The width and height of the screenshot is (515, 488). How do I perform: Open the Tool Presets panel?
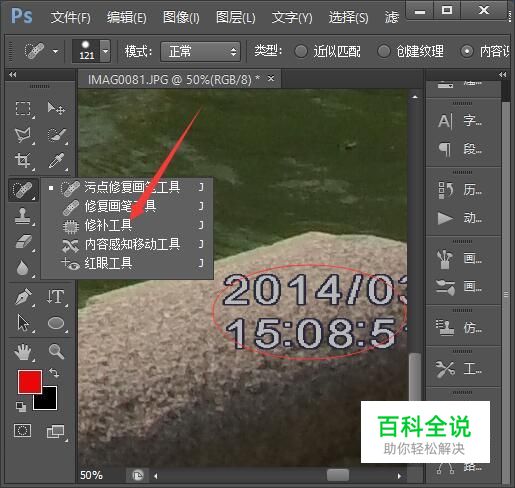coord(460,369)
